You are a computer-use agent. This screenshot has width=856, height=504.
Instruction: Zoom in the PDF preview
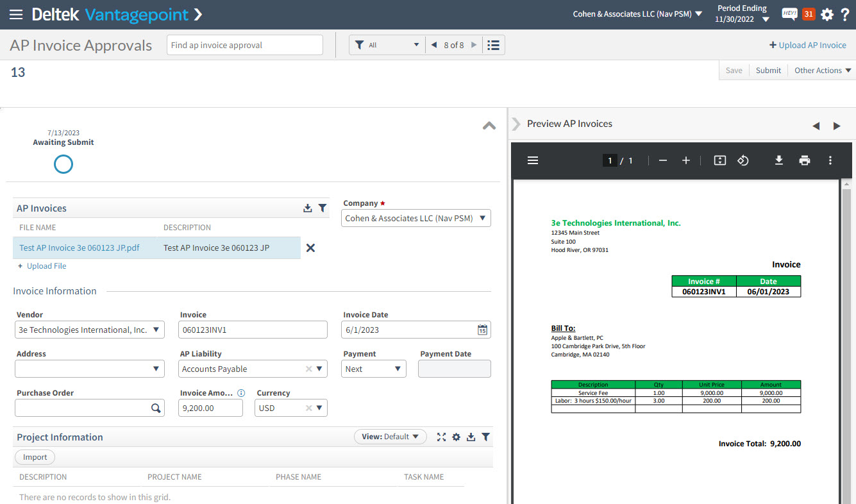pyautogui.click(x=686, y=160)
